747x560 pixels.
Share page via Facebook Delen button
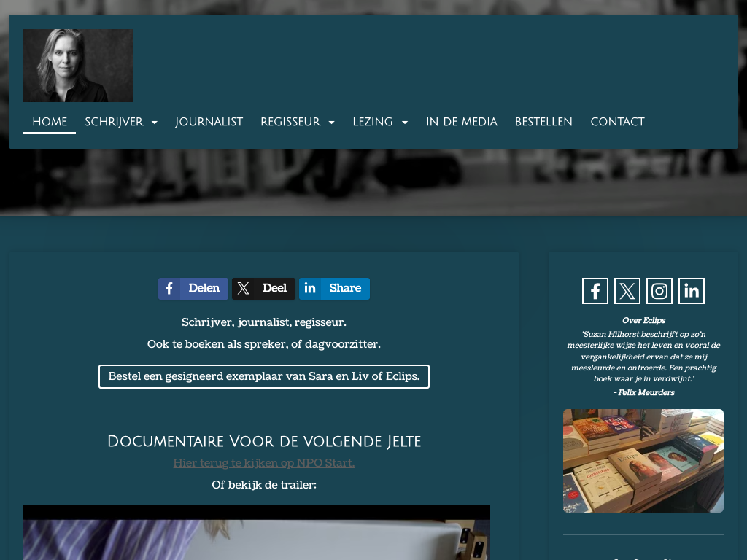[x=193, y=289]
